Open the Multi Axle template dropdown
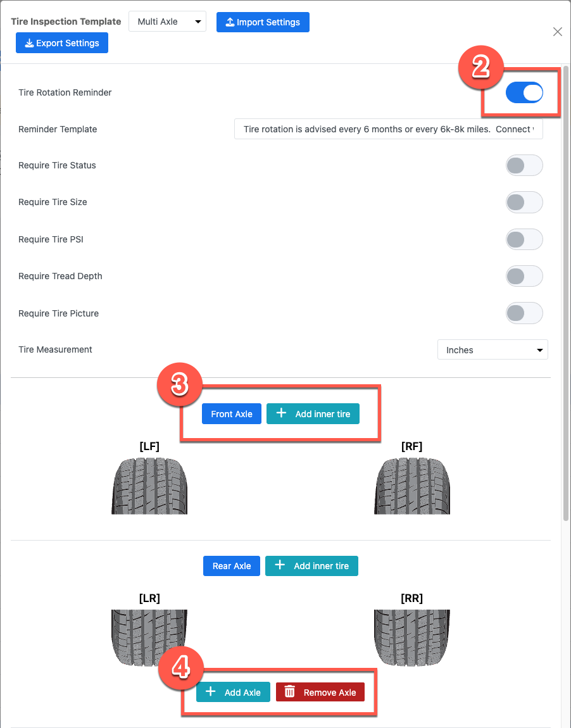This screenshot has height=728, width=571. [168, 22]
